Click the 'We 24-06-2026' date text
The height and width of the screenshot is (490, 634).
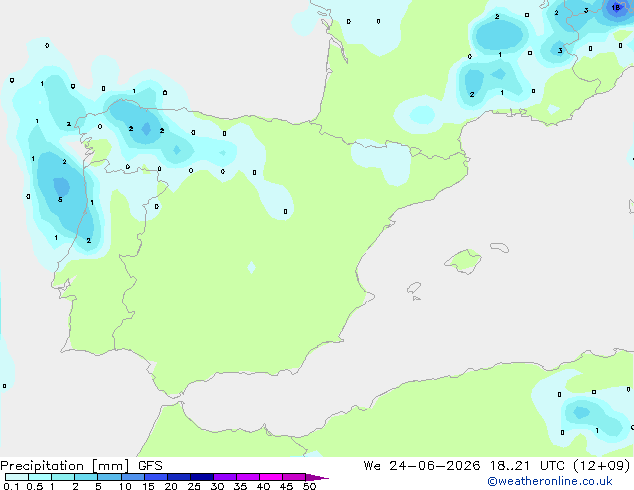tap(422, 466)
